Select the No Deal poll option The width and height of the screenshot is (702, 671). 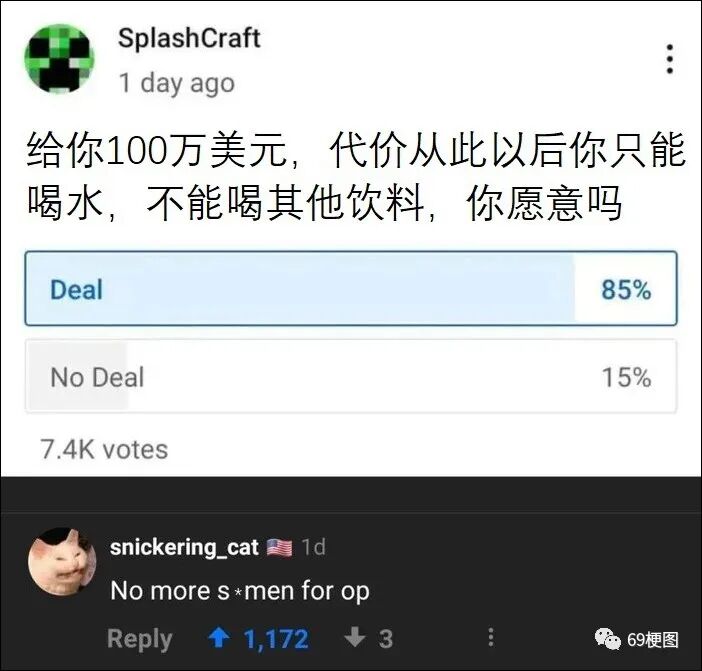[x=351, y=376]
